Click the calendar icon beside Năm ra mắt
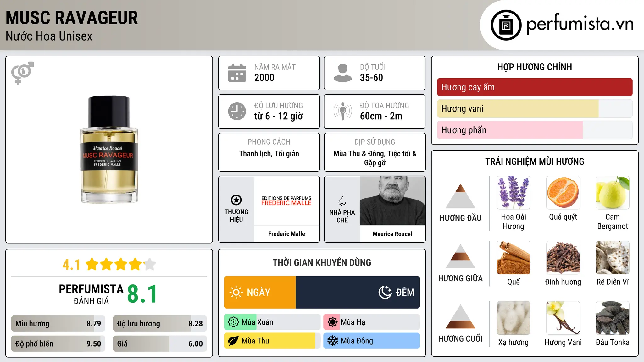 click(237, 73)
